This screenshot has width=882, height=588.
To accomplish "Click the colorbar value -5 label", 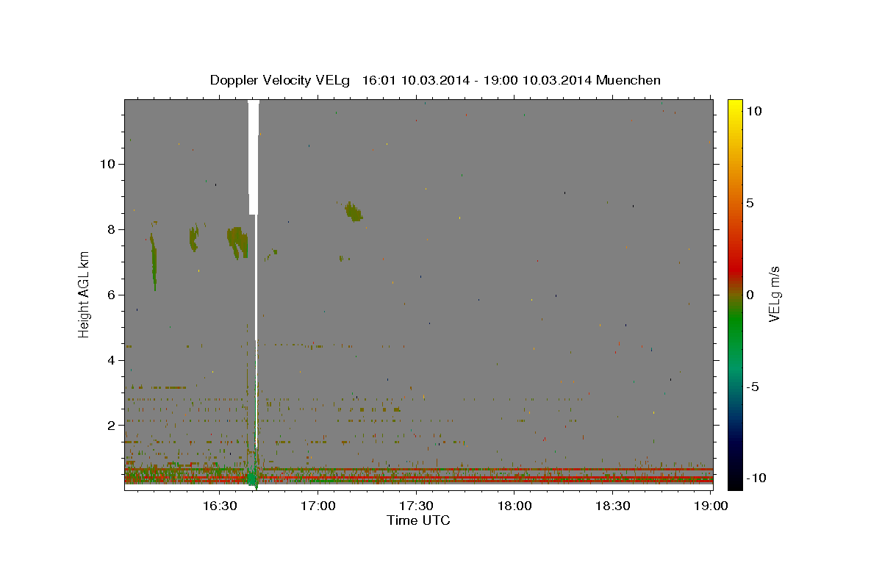I will coord(753,387).
